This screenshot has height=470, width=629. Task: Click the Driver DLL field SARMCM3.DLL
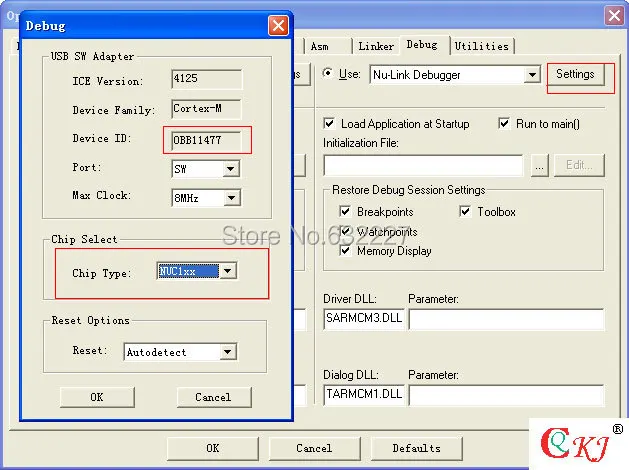point(364,319)
